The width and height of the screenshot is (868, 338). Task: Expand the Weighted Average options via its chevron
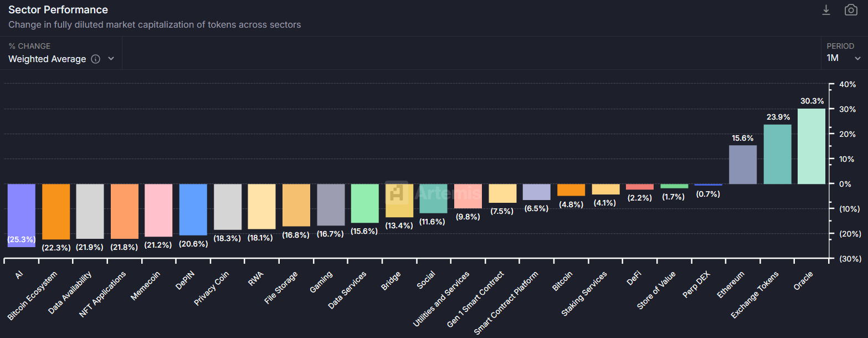111,59
